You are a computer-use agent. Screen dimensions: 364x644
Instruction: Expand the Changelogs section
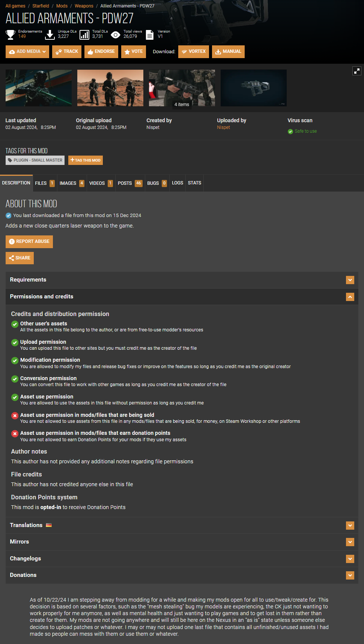[350, 559]
